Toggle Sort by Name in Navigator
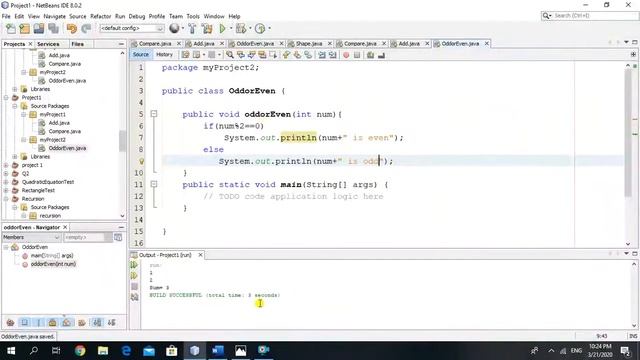640x360 pixels. click(x=97, y=322)
